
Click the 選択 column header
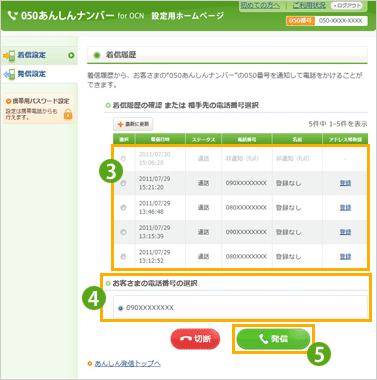pyautogui.click(x=124, y=139)
